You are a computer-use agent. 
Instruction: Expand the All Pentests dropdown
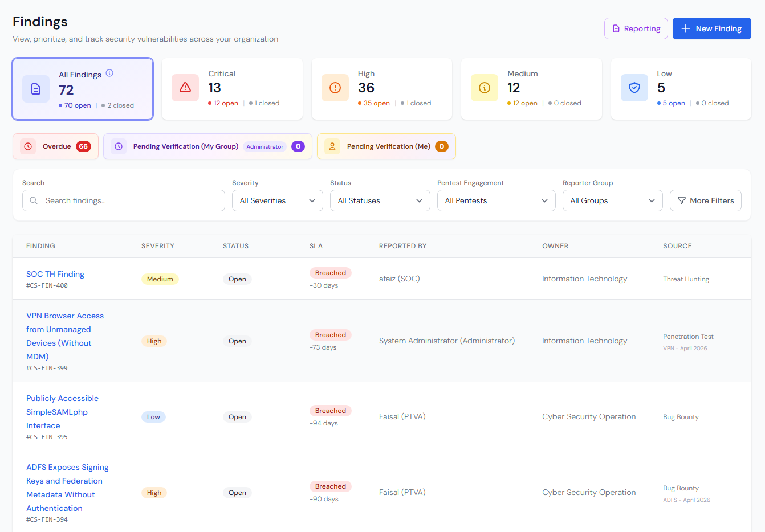(x=497, y=200)
